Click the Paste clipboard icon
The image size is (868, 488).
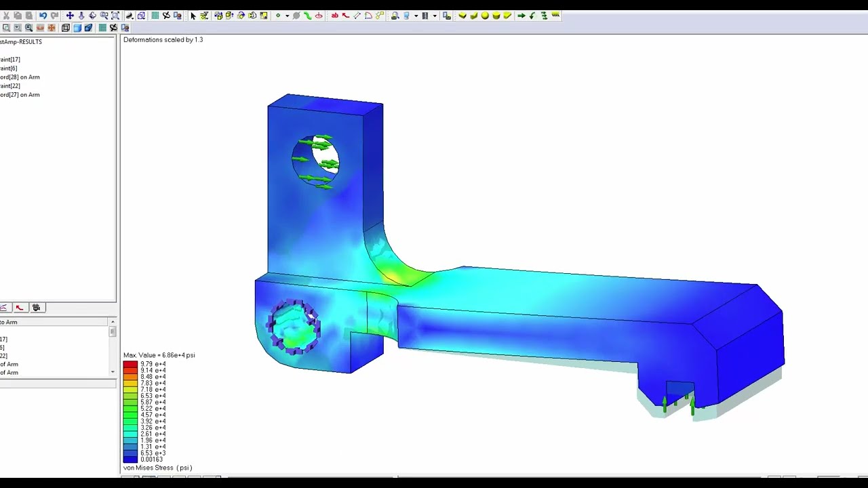pos(29,16)
